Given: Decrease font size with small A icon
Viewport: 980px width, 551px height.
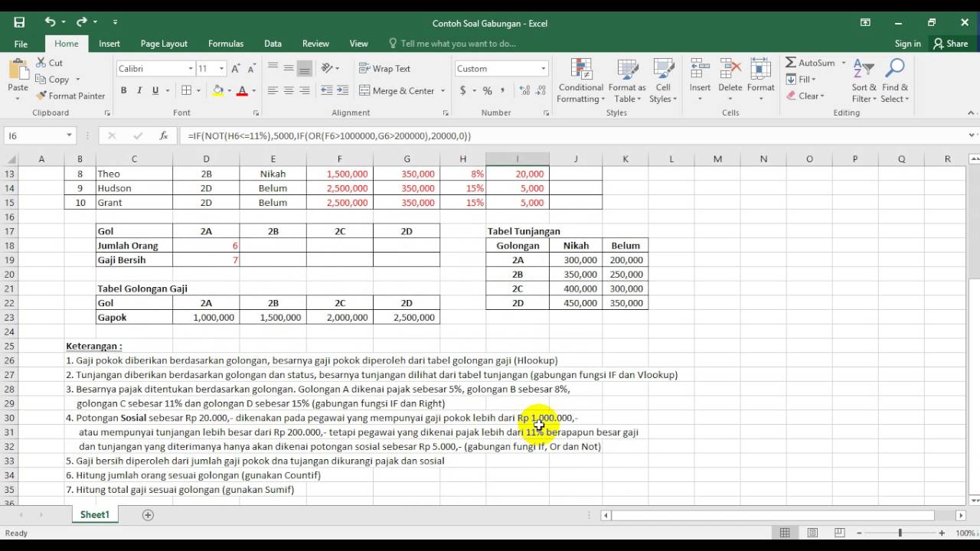Looking at the screenshot, I should tap(253, 68).
